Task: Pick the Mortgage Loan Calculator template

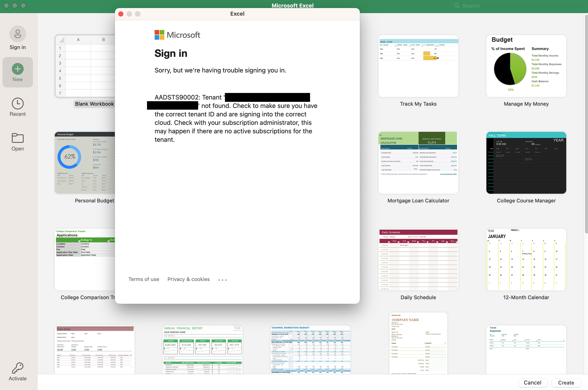Action: tap(418, 163)
